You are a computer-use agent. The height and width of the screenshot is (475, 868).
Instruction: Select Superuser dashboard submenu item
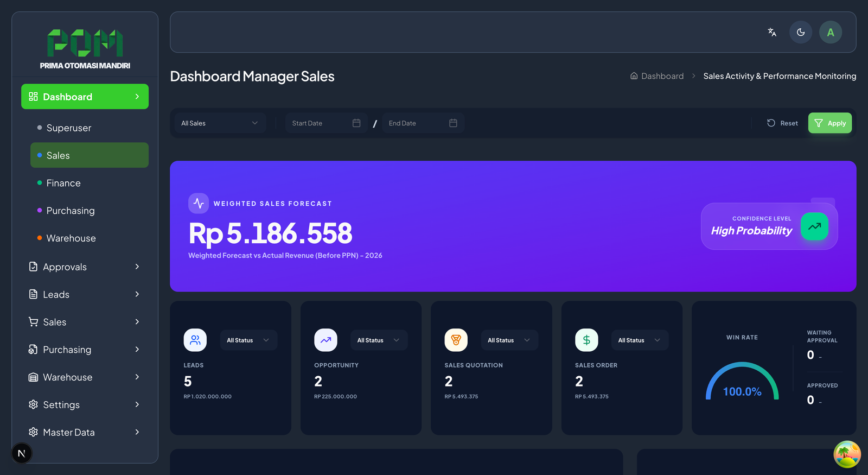click(x=90, y=128)
